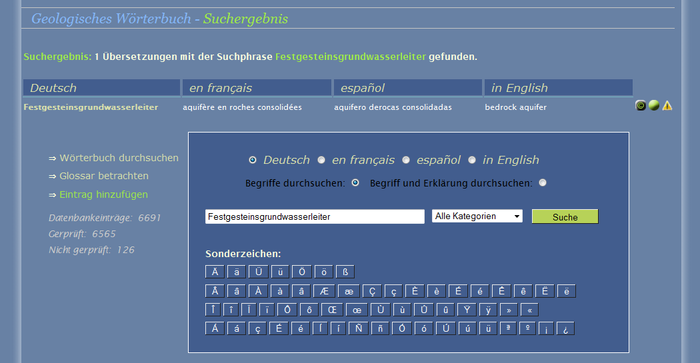
Task: Insert special character capital À
Action: tap(258, 291)
